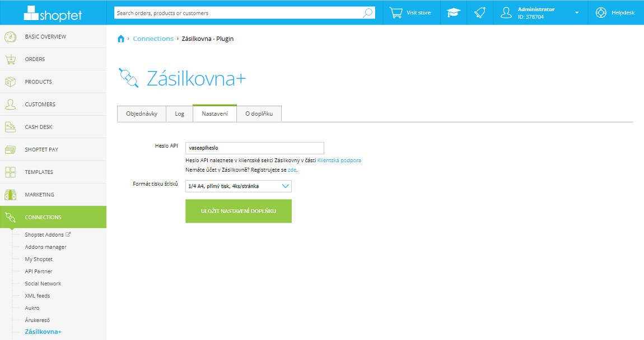Open Árukereső submenu item
The height and width of the screenshot is (340, 644).
click(x=38, y=320)
